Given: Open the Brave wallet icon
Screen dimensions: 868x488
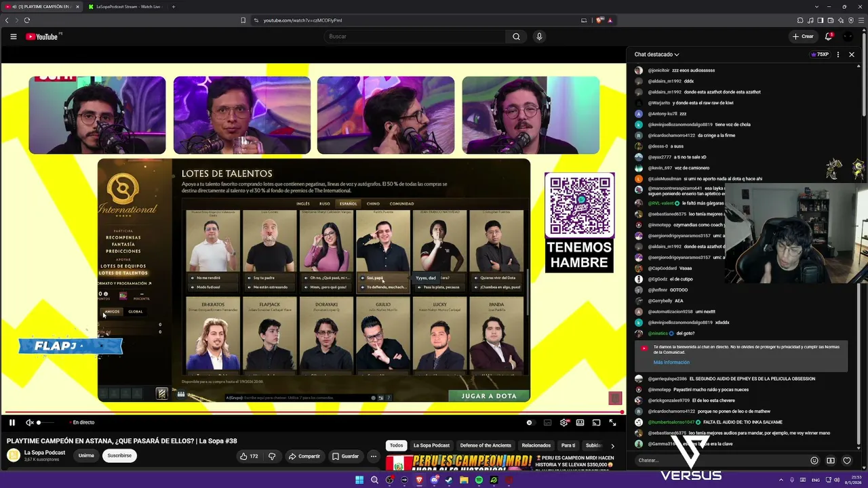Looking at the screenshot, I should click(x=831, y=20).
